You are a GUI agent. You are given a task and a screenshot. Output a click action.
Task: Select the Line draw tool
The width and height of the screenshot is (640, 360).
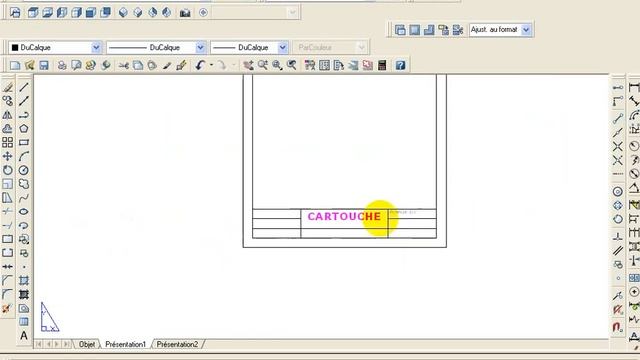tap(24, 87)
